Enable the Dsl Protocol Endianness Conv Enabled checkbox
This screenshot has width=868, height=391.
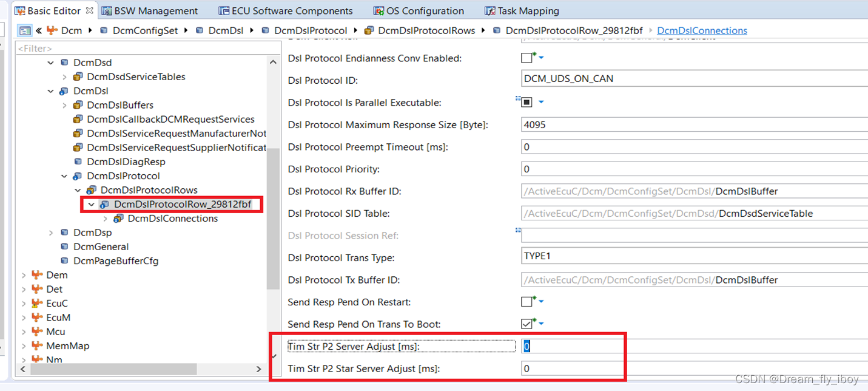[x=527, y=58]
